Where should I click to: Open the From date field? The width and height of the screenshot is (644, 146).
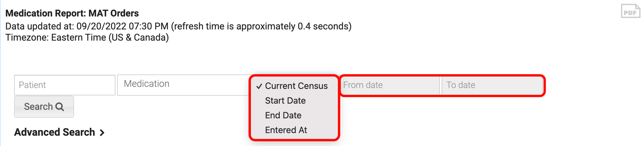pyautogui.click(x=390, y=85)
